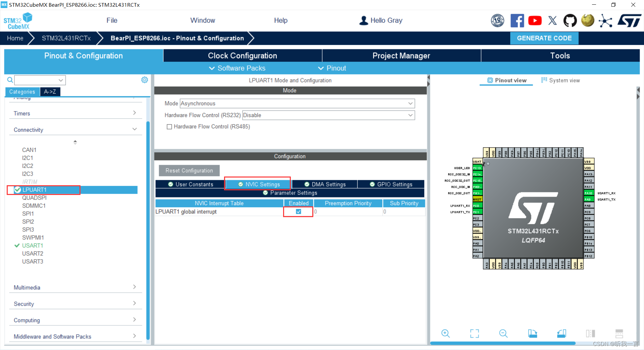Image resolution: width=644 pixels, height=350 pixels.
Task: Switch to the A->Z list tab
Action: pyautogui.click(x=50, y=92)
